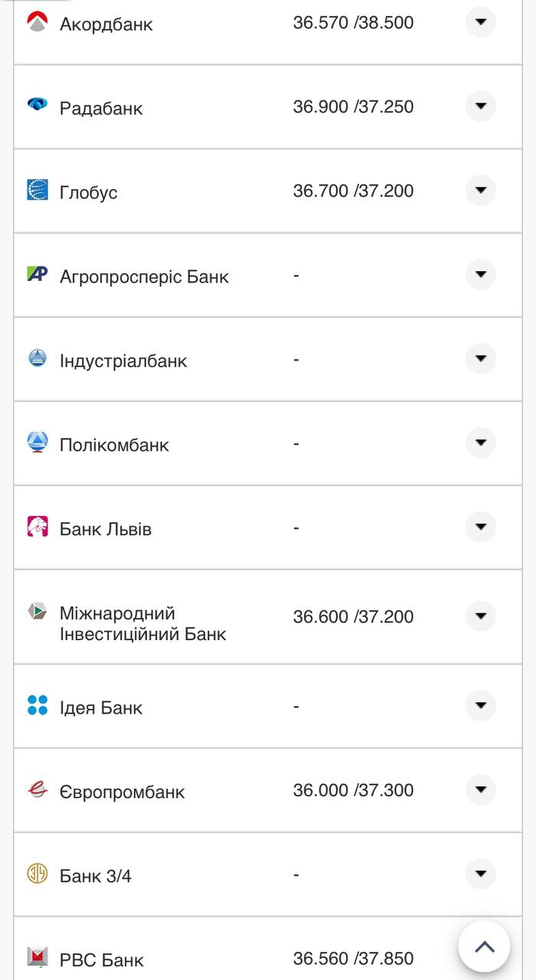Click the Глобус bank logo icon
Image resolution: width=536 pixels, height=980 pixels.
click(38, 190)
